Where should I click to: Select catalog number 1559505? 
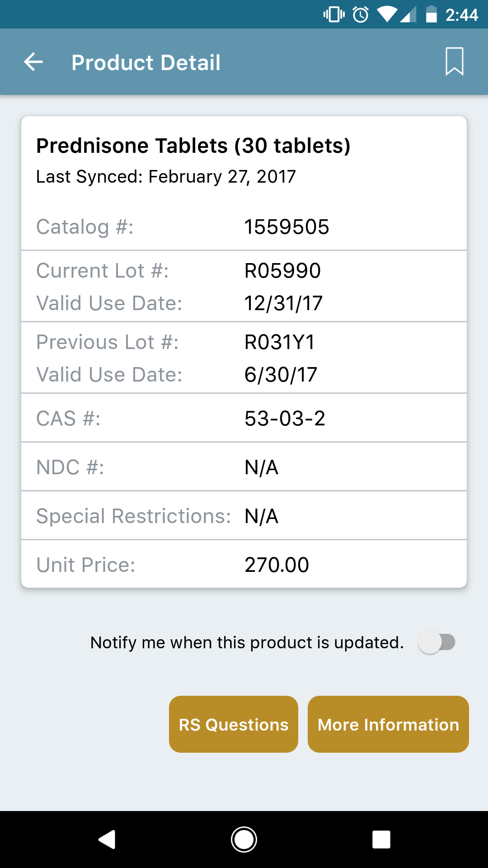click(x=286, y=227)
